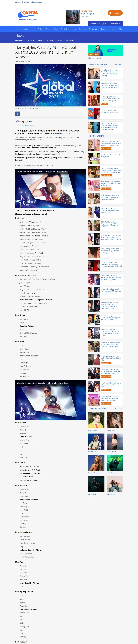Click the Capital merch banner image
The height and width of the screenshot is (644, 138).
[x=105, y=50]
